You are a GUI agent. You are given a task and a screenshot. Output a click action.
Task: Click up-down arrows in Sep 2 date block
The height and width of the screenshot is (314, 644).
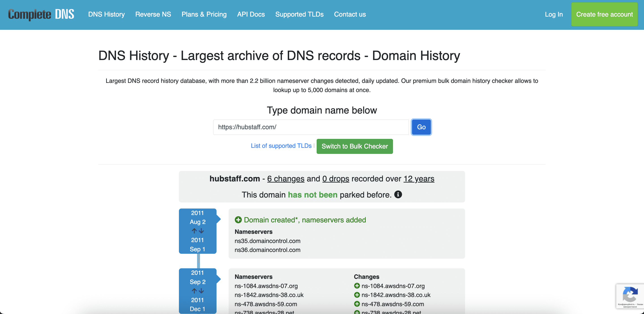(x=197, y=291)
